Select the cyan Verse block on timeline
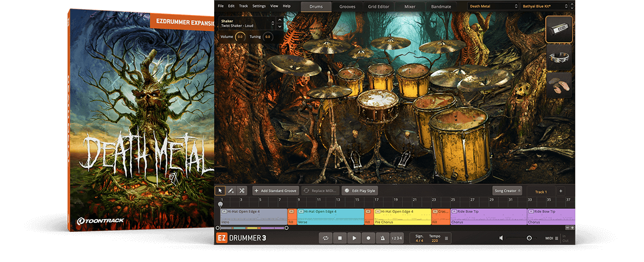 coord(330,217)
